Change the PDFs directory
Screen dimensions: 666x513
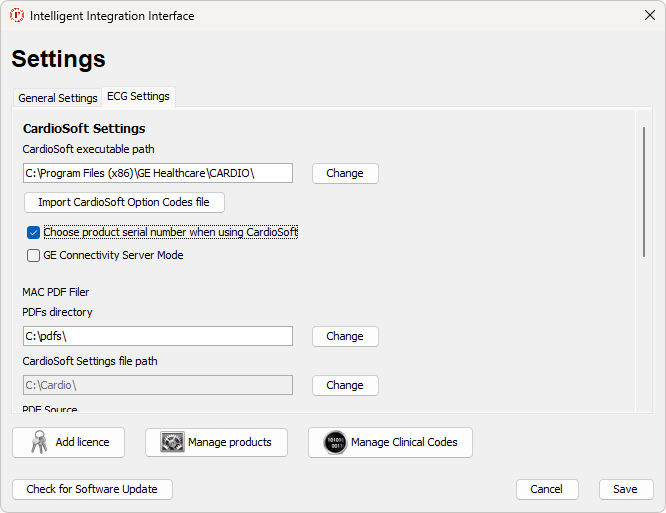click(x=345, y=336)
